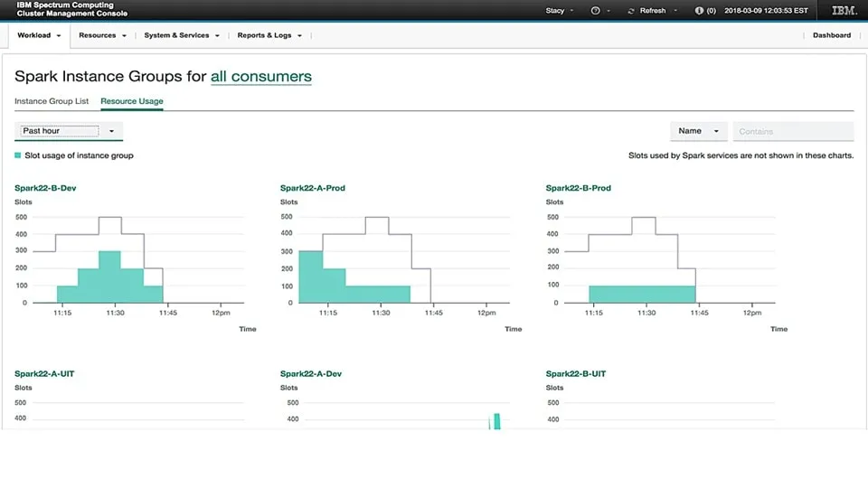
Task: Expand the arrow next to Refresh
Action: (x=675, y=11)
